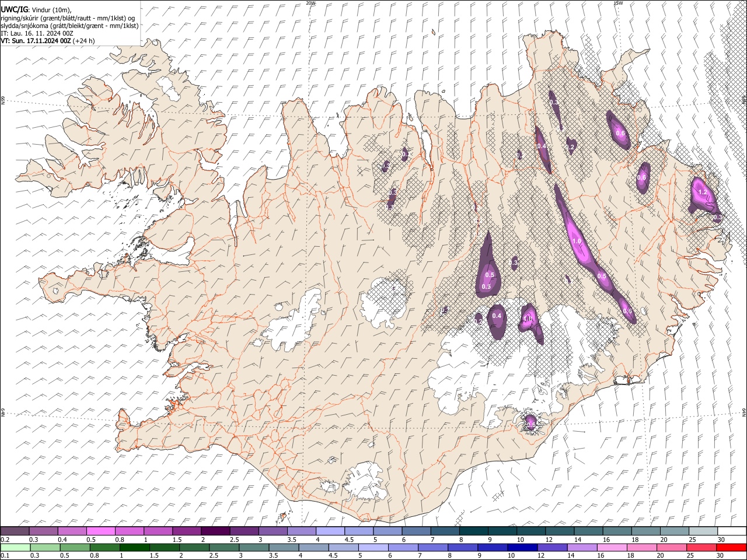Click the red-pink swatch above rain value 25
The height and width of the screenshot is (560, 747).
tap(701, 548)
